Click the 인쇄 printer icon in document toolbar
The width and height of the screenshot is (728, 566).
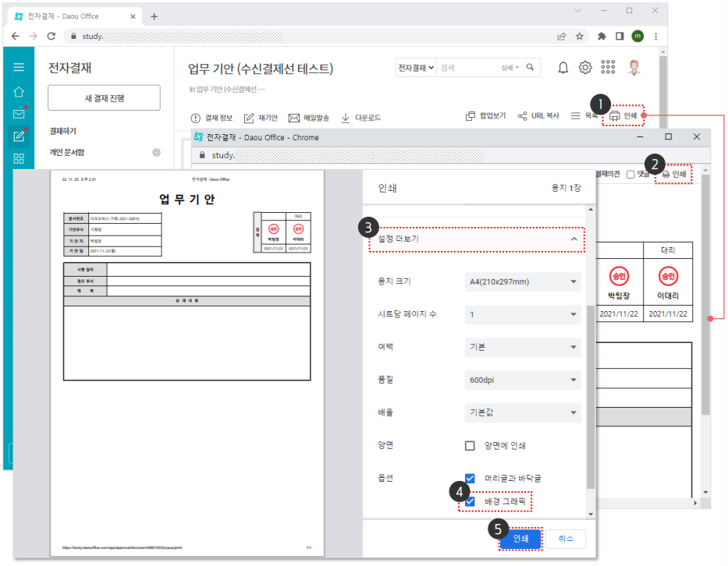tap(615, 116)
